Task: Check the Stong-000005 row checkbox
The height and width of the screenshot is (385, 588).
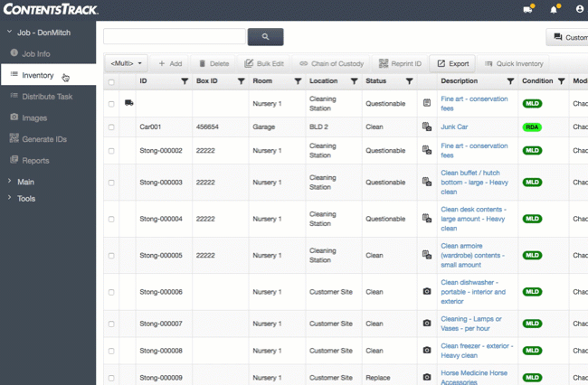Action: [111, 256]
